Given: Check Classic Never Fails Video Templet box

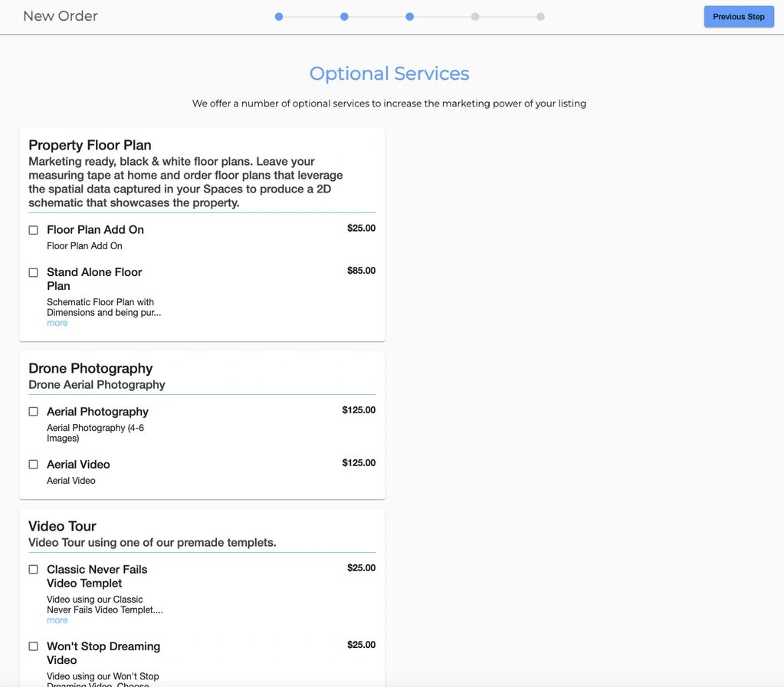Looking at the screenshot, I should click(x=34, y=570).
